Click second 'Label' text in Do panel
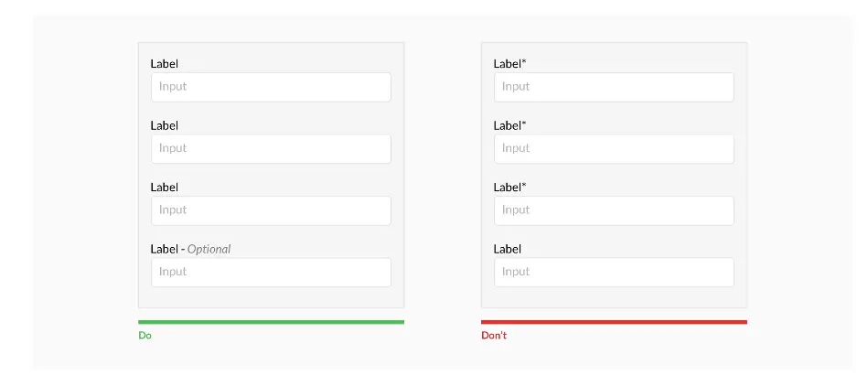868x376 pixels. [x=165, y=125]
